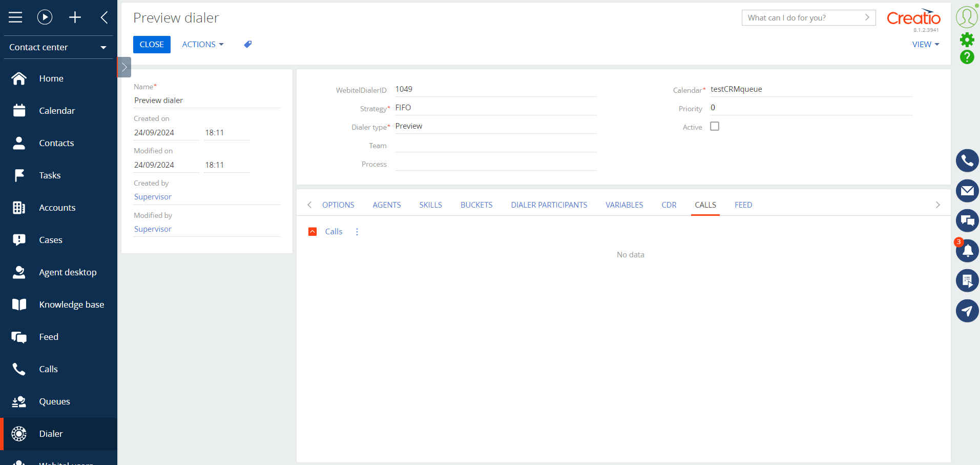Collapse the Calls detail with the red arrow
The image size is (980, 465).
pyautogui.click(x=312, y=232)
